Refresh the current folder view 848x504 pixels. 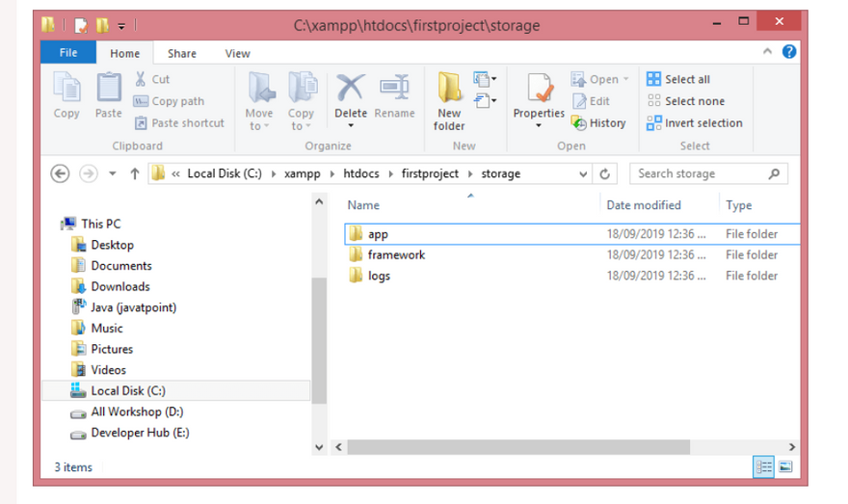coord(605,174)
